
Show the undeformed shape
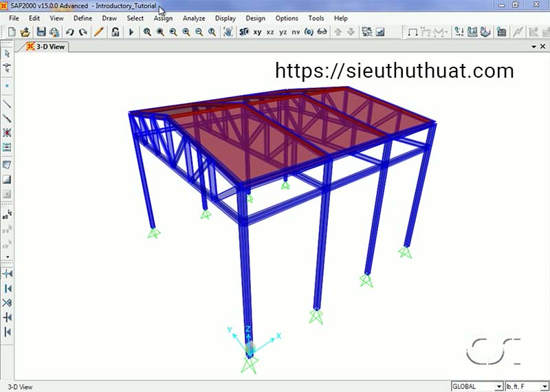click(x=413, y=32)
